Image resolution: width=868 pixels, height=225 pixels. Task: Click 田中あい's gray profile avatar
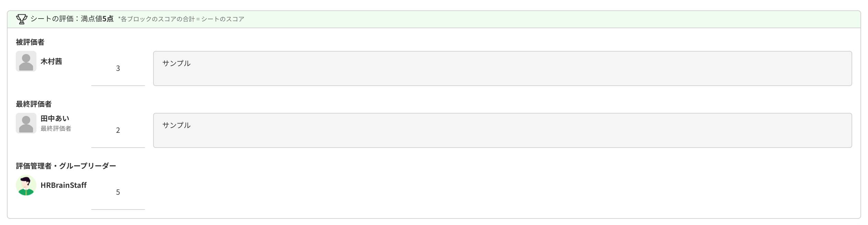[x=26, y=124]
